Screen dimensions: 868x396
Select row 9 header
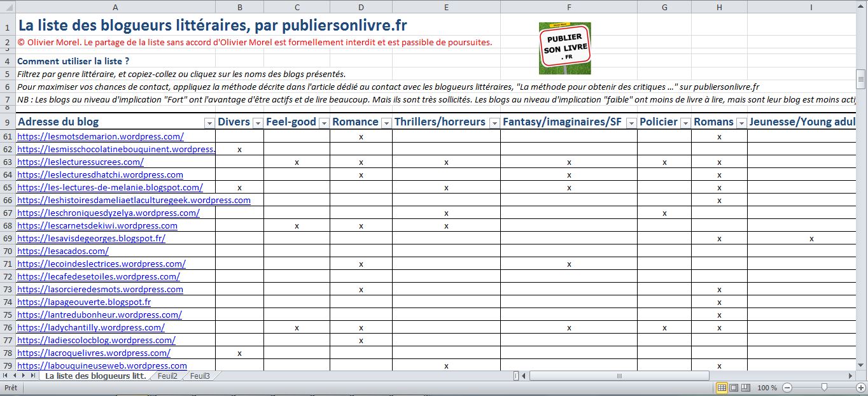coord(8,122)
